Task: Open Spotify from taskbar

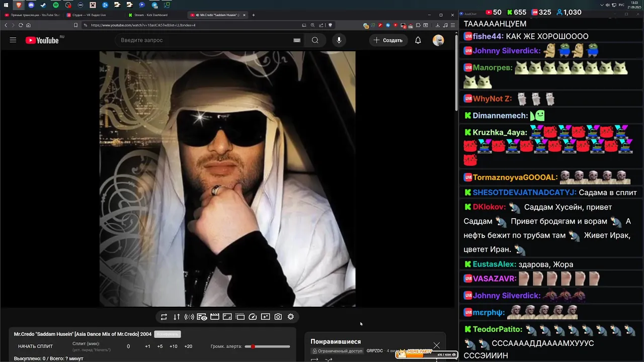Action: coord(56,5)
